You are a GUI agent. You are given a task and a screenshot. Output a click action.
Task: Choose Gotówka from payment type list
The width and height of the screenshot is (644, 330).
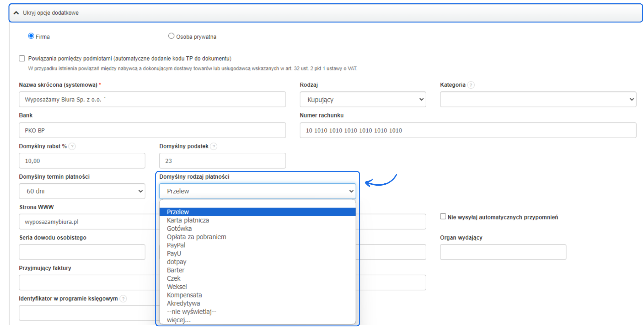[179, 229]
